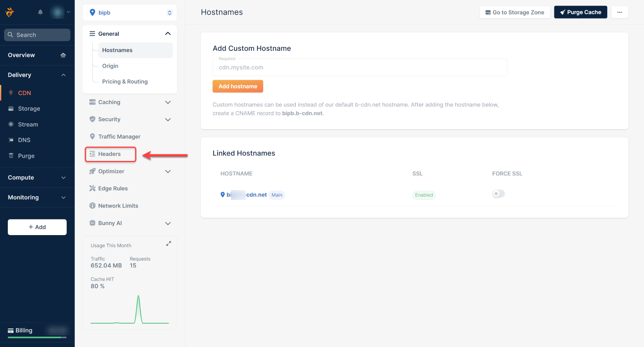Click the Add hostname button

238,86
